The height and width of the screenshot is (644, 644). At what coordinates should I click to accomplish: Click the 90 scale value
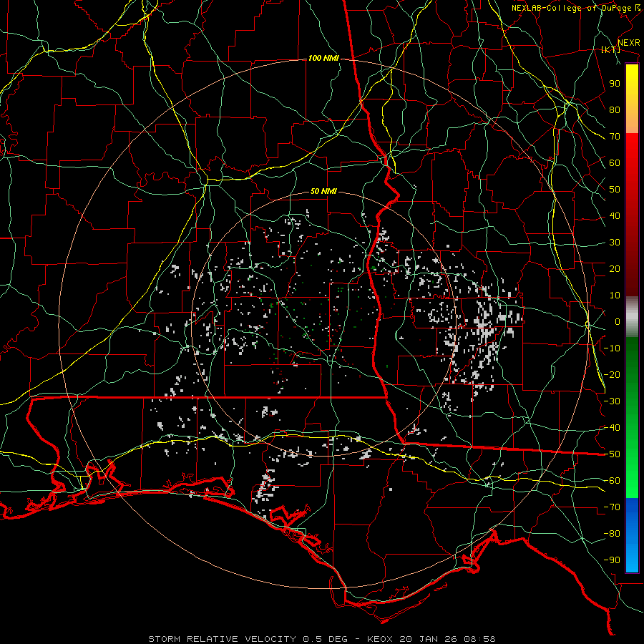click(x=615, y=84)
